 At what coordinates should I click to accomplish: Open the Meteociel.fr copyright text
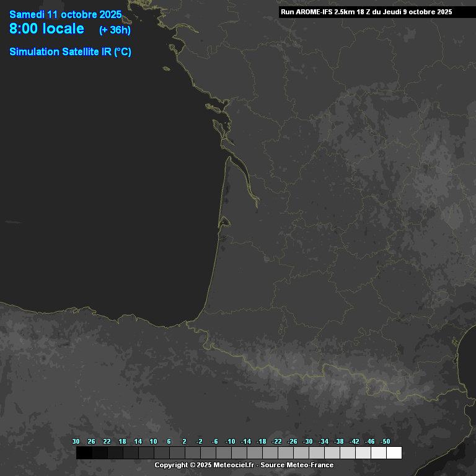205,465
